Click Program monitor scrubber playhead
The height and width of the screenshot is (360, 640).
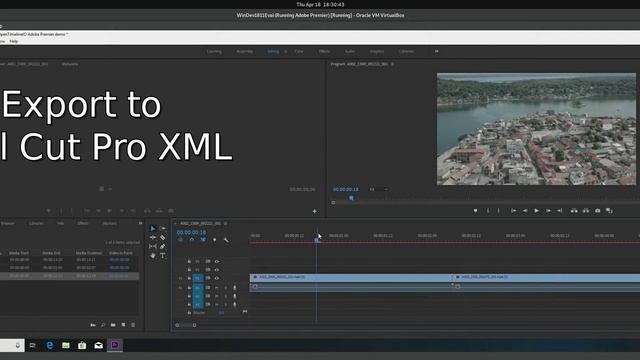[x=351, y=198]
